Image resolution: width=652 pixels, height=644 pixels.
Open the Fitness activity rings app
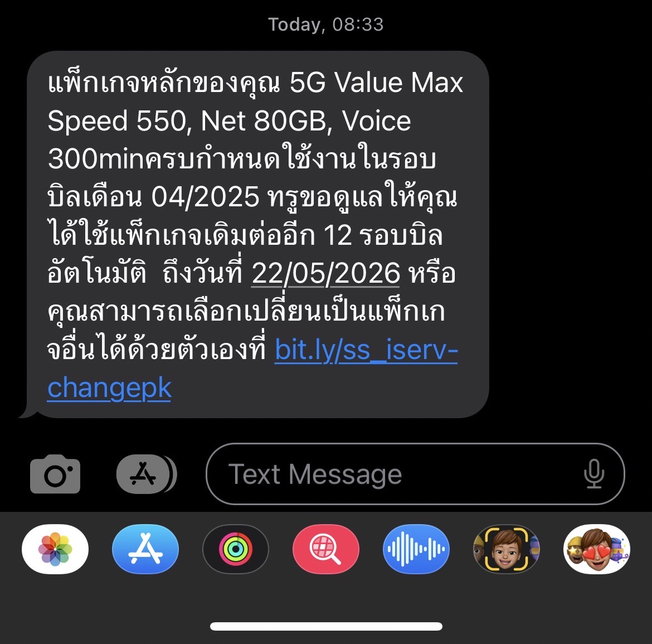[x=235, y=549]
